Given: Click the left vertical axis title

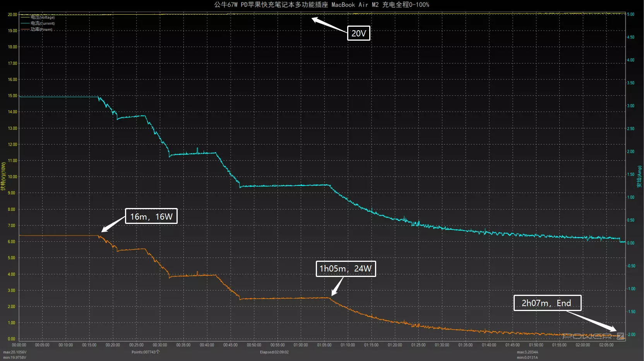Looking at the screenshot, I should pyautogui.click(x=3, y=177).
